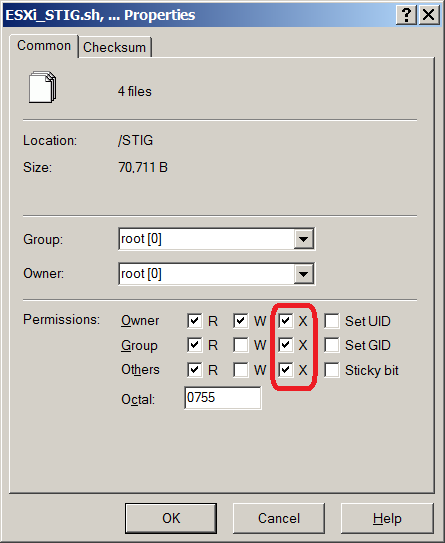The image size is (445, 543).
Task: Enable the Sticky bit checkbox
Action: (332, 370)
